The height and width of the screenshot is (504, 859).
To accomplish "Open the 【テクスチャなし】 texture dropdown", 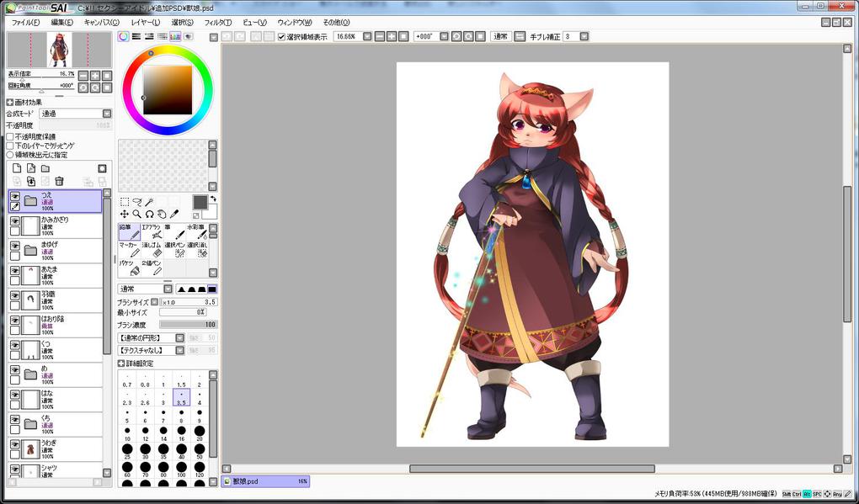I will [179, 350].
